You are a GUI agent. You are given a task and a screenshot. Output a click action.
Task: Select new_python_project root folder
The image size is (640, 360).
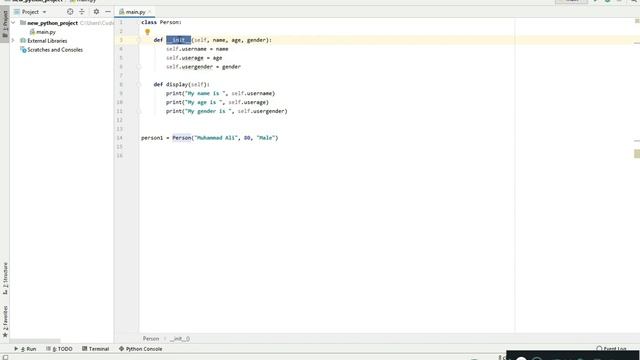52,23
